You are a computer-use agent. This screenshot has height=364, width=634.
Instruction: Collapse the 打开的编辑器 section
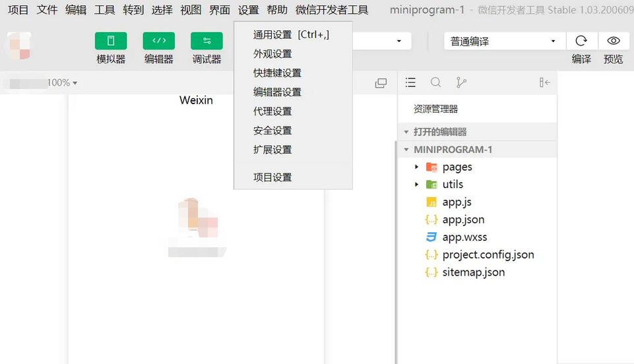406,132
